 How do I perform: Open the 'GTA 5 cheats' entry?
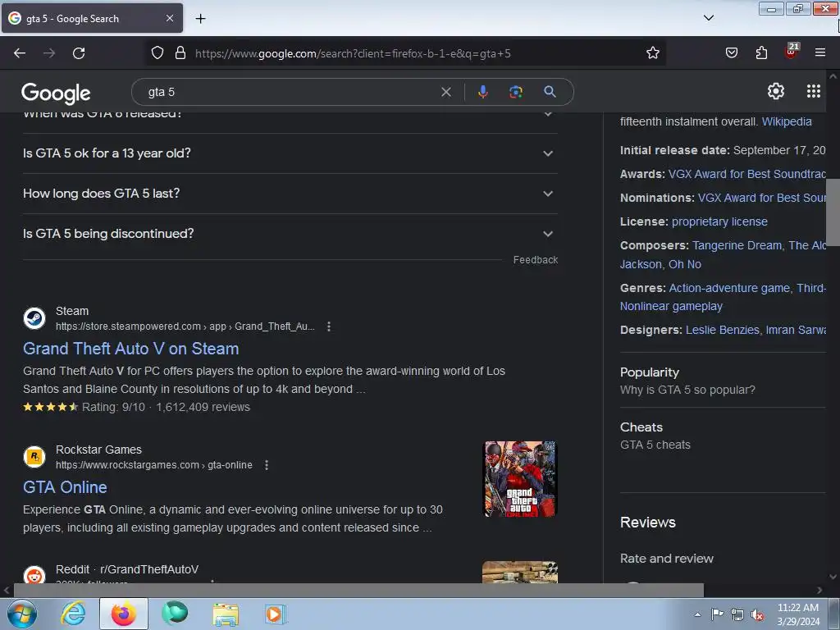(x=655, y=445)
